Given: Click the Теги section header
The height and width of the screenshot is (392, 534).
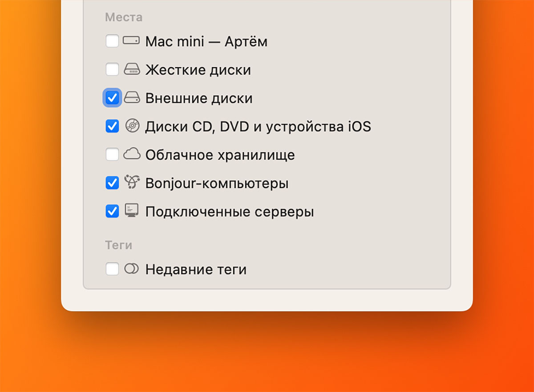Looking at the screenshot, I should 119,245.
